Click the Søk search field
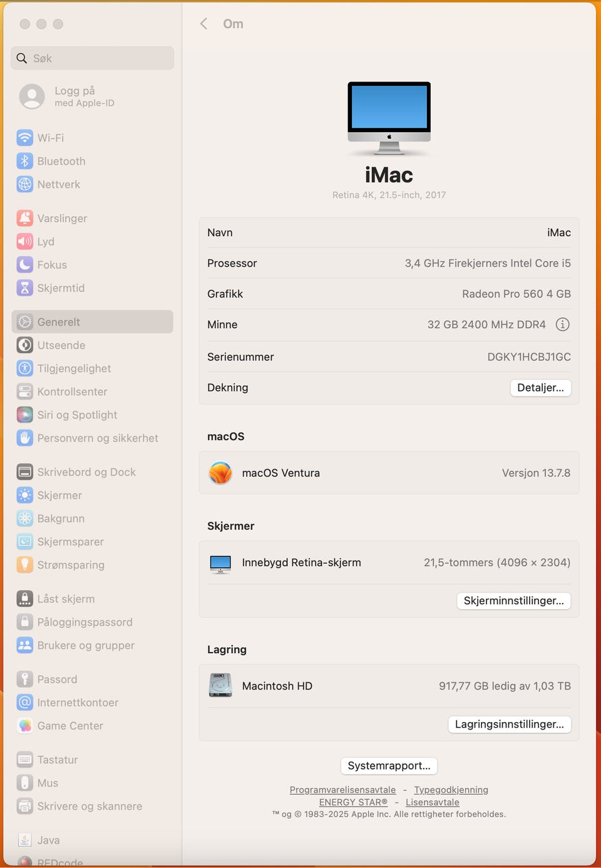 pyautogui.click(x=92, y=58)
